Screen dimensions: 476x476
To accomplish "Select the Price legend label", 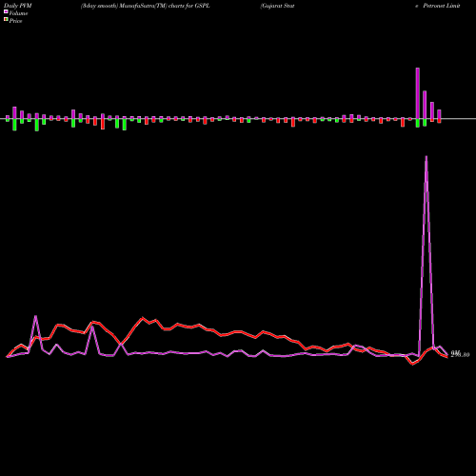I will [15, 21].
